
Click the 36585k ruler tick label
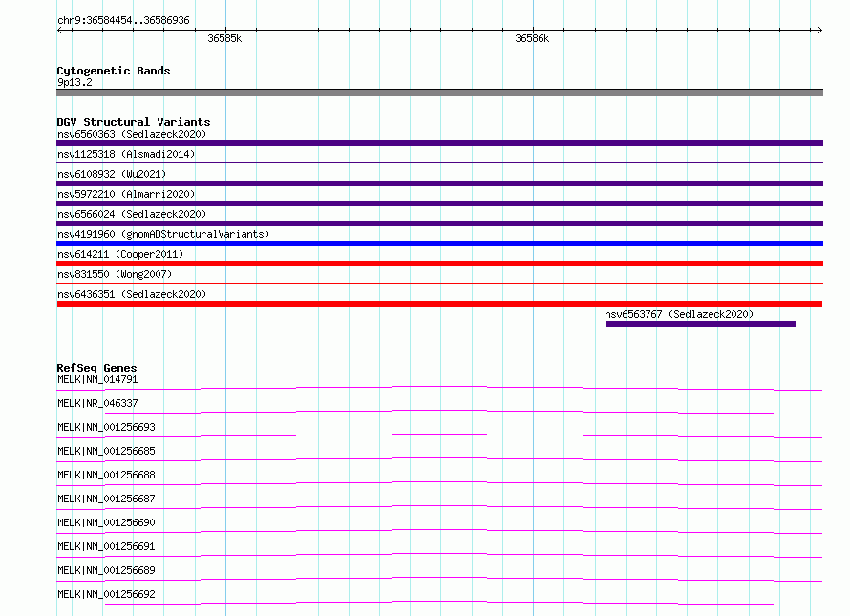pyautogui.click(x=224, y=38)
